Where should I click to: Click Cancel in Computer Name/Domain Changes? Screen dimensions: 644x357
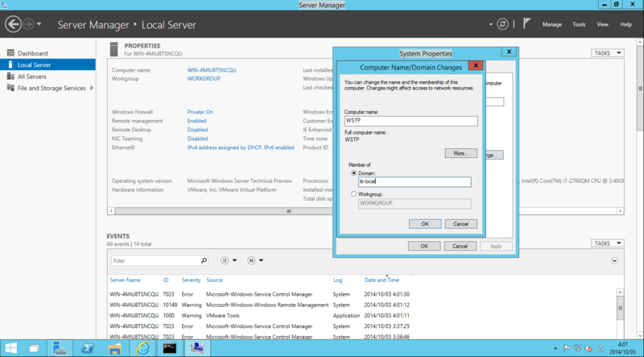coord(460,224)
